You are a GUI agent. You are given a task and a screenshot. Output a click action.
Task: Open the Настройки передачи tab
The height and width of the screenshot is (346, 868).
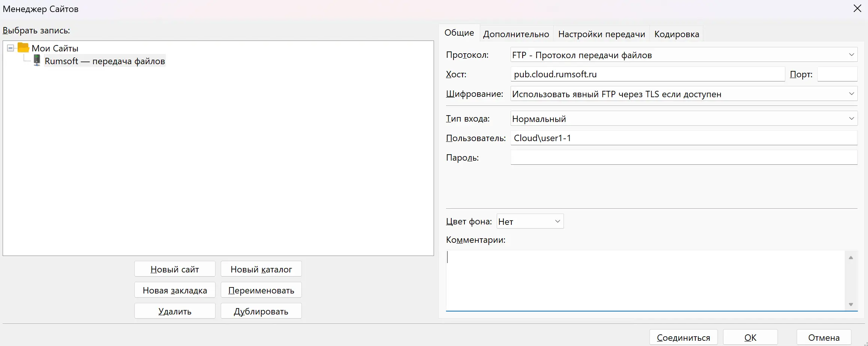[x=601, y=34]
